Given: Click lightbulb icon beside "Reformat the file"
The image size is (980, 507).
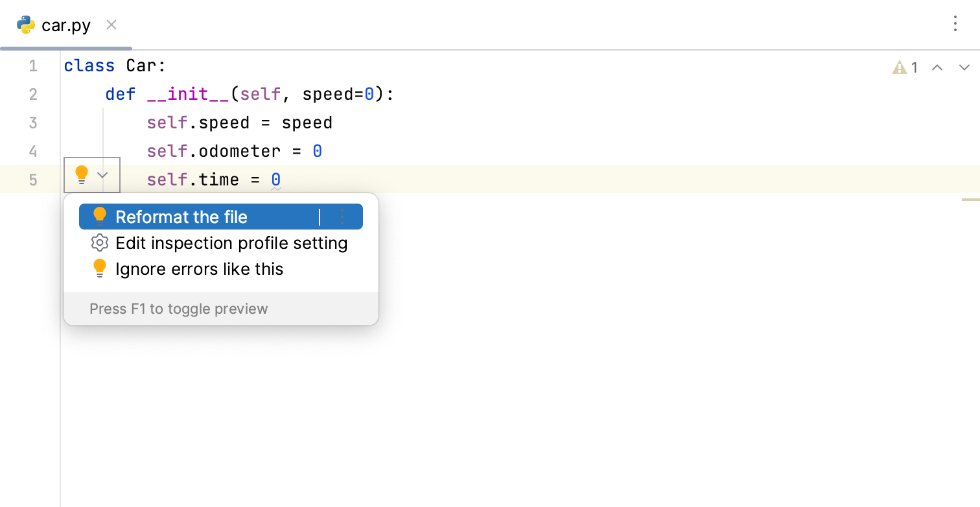Looking at the screenshot, I should (99, 217).
